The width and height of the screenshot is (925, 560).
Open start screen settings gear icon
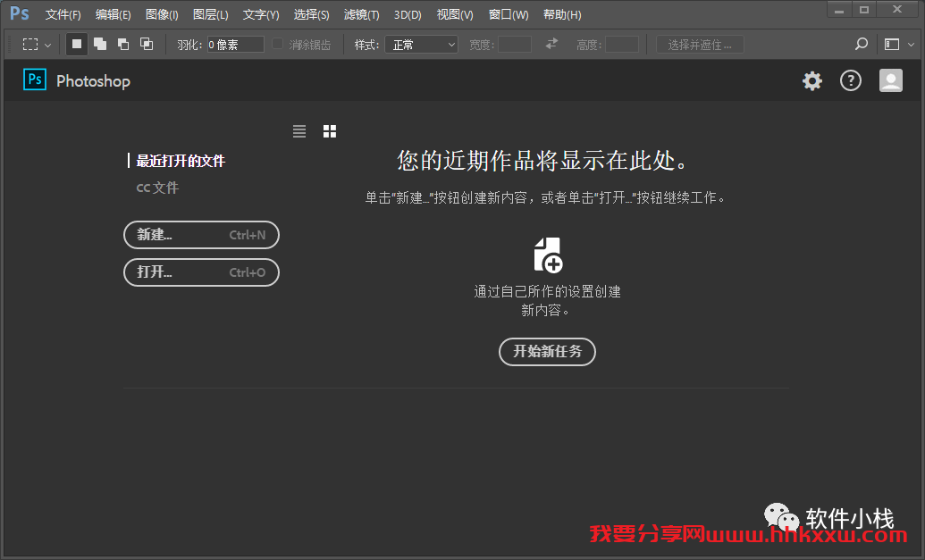[812, 80]
